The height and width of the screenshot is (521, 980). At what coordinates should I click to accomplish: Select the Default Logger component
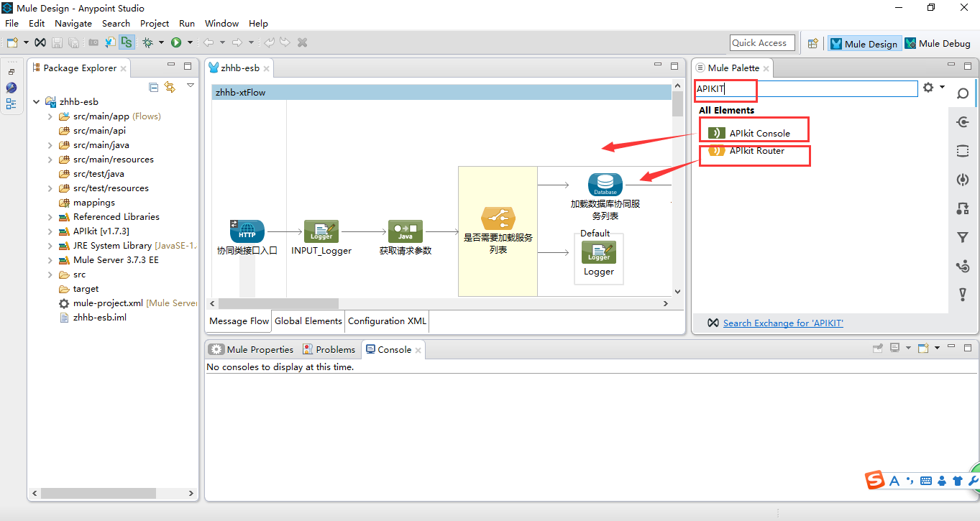pyautogui.click(x=599, y=252)
